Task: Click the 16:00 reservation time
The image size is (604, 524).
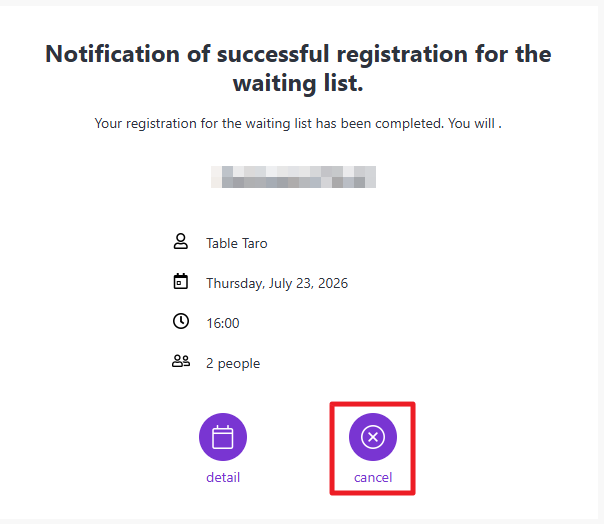Action: pyautogui.click(x=223, y=323)
